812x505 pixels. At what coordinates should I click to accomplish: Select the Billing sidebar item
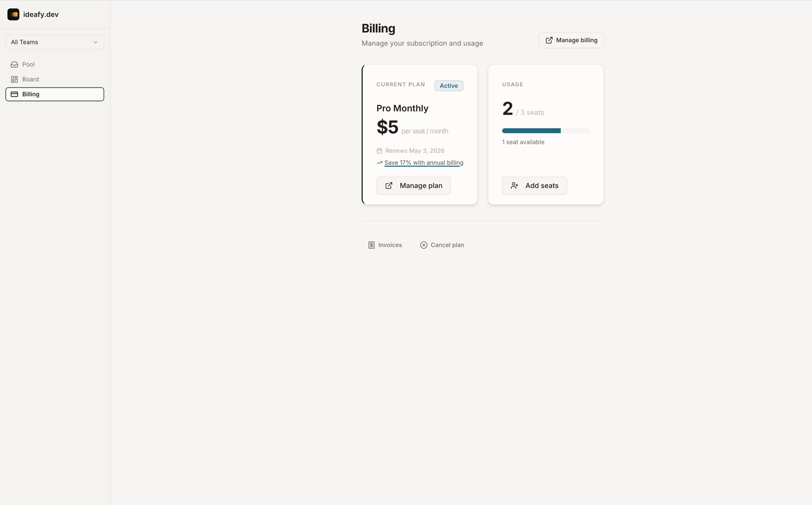pos(55,94)
